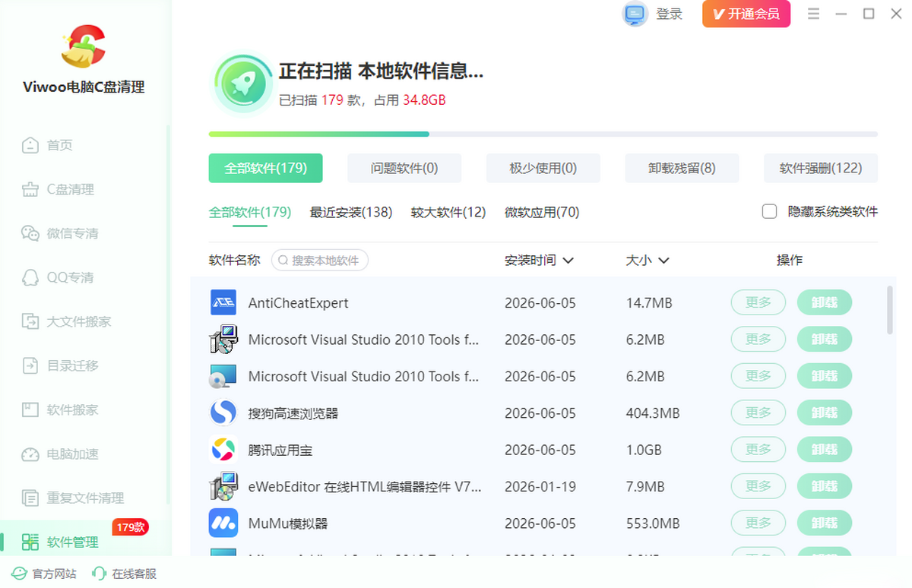Select the 微软应用(70) sub-tab
Image resolution: width=912 pixels, height=588 pixels.
[x=542, y=212]
